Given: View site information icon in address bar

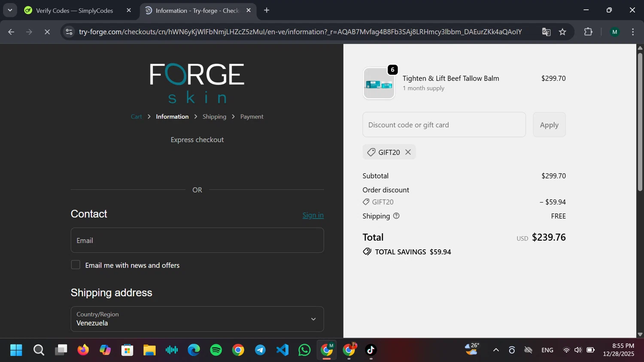Looking at the screenshot, I should click(x=69, y=32).
